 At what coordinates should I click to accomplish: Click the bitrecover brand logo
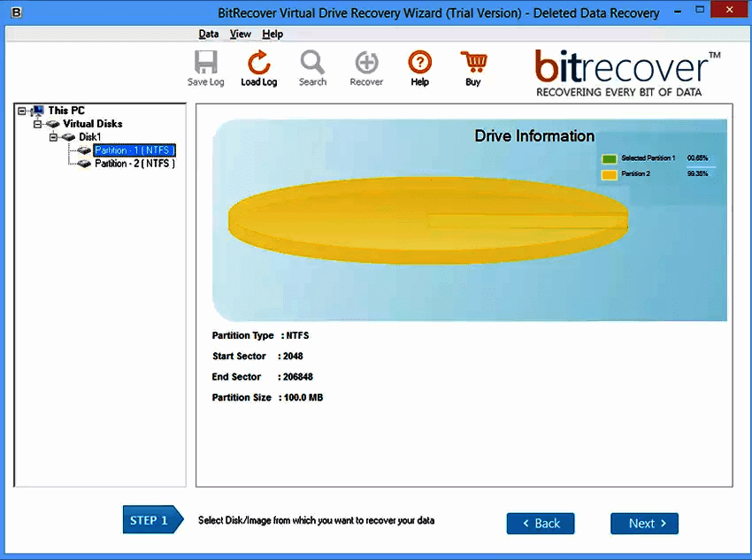(x=627, y=73)
